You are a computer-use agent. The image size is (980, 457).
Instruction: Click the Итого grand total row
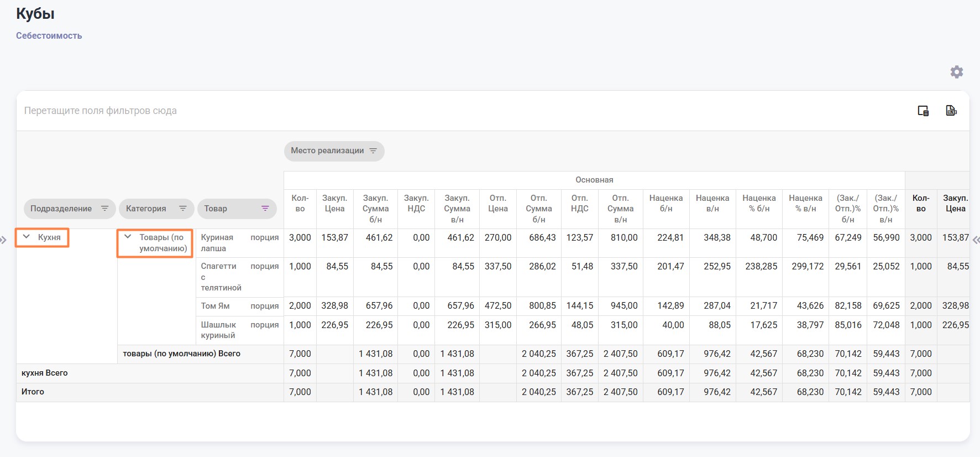(x=33, y=392)
